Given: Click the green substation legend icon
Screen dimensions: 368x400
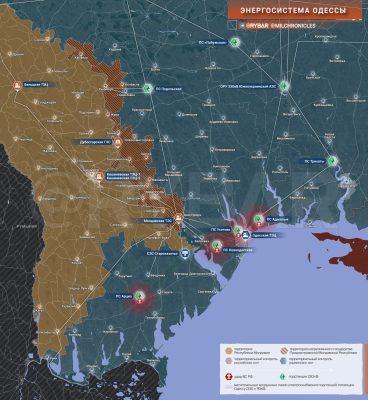Looking at the screenshot, I should coord(282,377).
